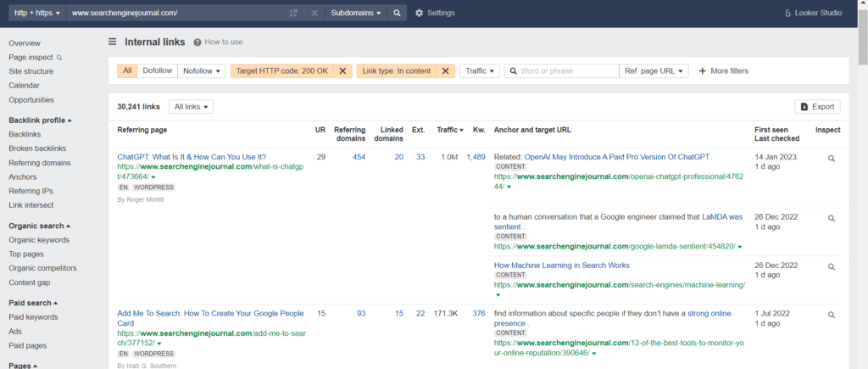
Task: Open How Machine Learning in Search Works anchor
Action: coord(562,266)
